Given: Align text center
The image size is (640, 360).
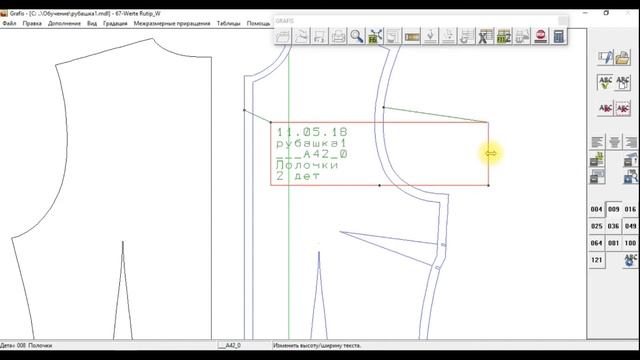Looking at the screenshot, I should [x=614, y=142].
